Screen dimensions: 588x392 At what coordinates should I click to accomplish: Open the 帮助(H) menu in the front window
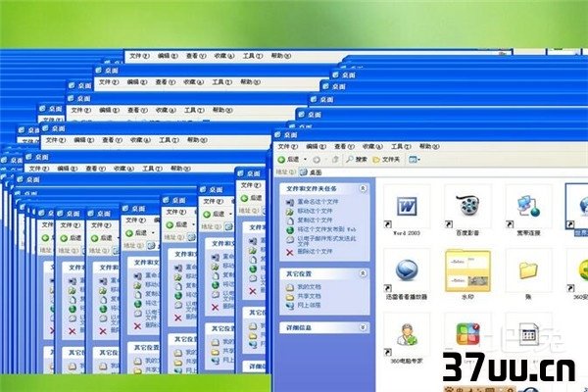click(429, 146)
